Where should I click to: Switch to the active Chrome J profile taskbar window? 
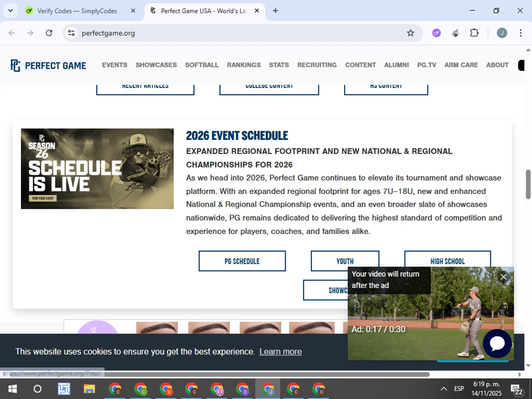coord(268,389)
